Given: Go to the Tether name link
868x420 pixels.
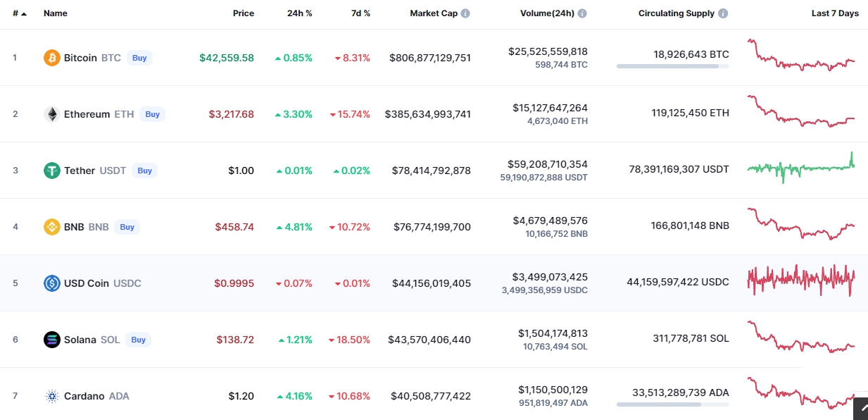Looking at the screenshot, I should click(80, 171).
